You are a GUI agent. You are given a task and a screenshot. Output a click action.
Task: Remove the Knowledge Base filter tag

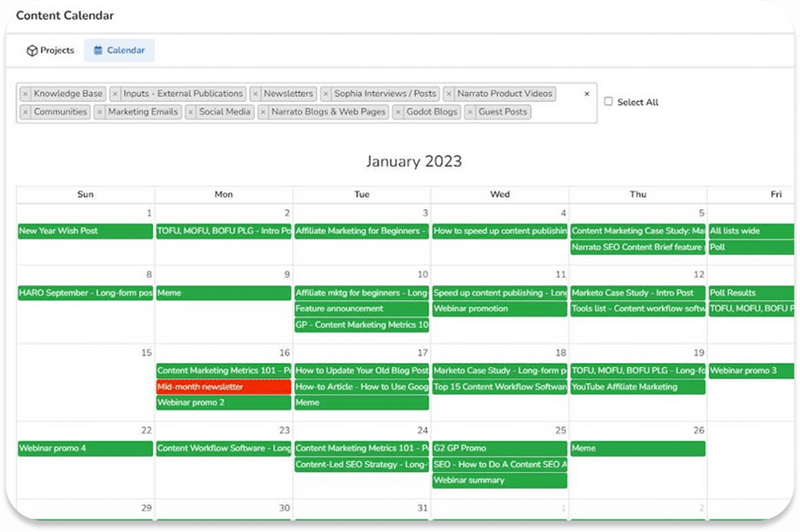click(x=25, y=94)
